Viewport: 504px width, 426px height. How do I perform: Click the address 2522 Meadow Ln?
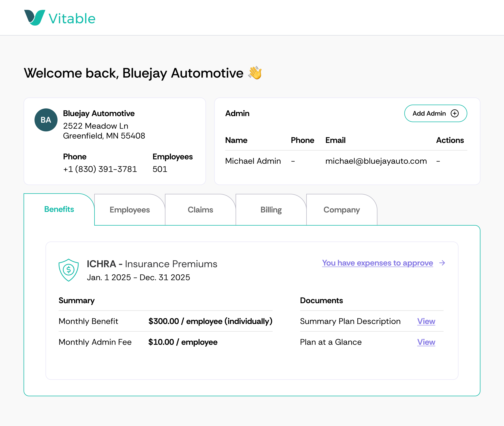[x=96, y=126]
